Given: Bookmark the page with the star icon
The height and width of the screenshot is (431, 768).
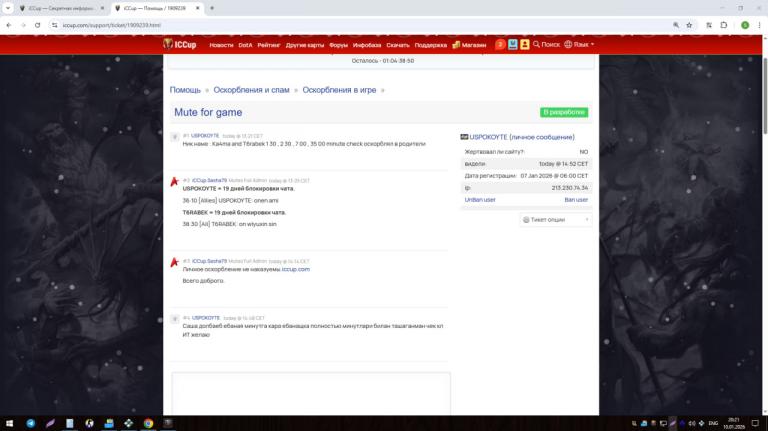Looking at the screenshot, I should click(x=689, y=25).
